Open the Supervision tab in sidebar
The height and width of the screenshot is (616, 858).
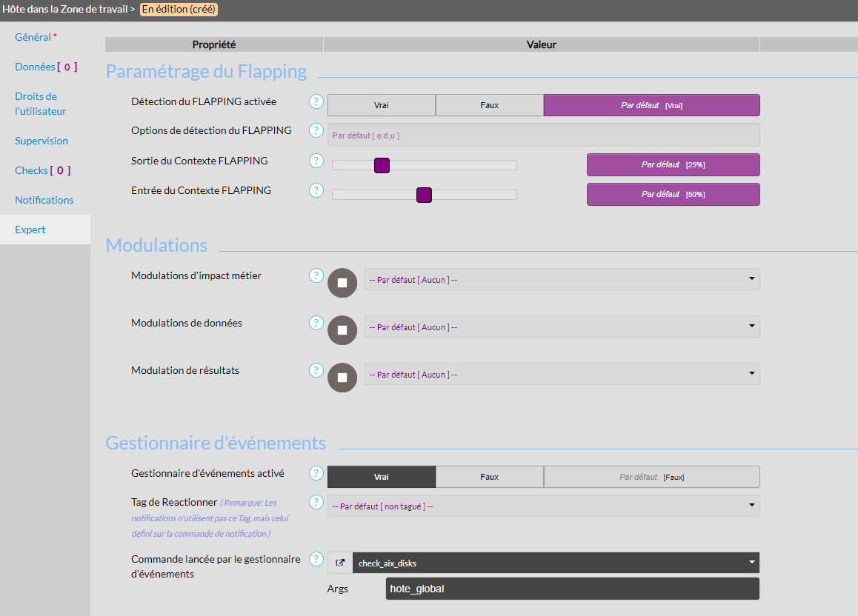click(41, 141)
